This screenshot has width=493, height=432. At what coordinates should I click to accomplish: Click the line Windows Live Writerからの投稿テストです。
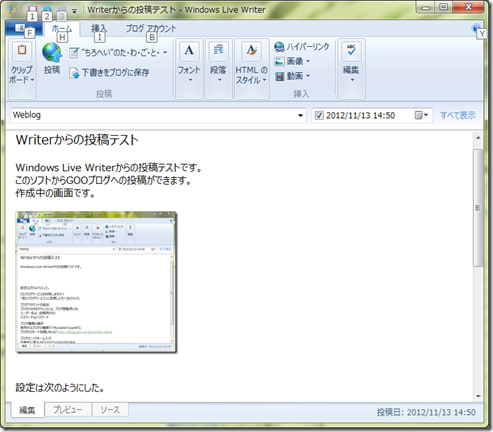pyautogui.click(x=109, y=167)
